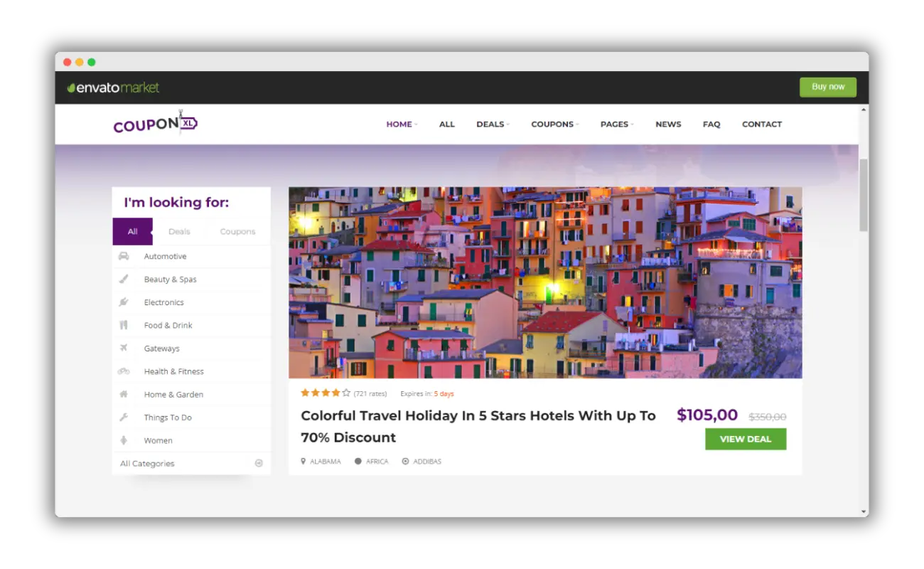
Task: Switch to the Deals filter tab
Action: point(179,232)
